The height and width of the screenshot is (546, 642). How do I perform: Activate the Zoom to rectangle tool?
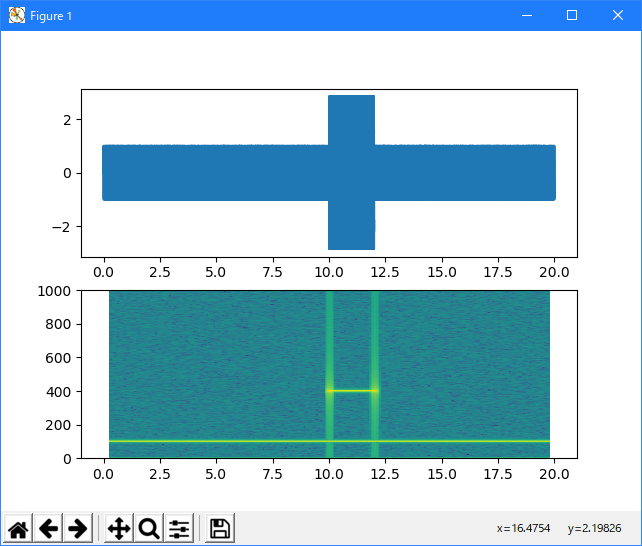(x=149, y=528)
